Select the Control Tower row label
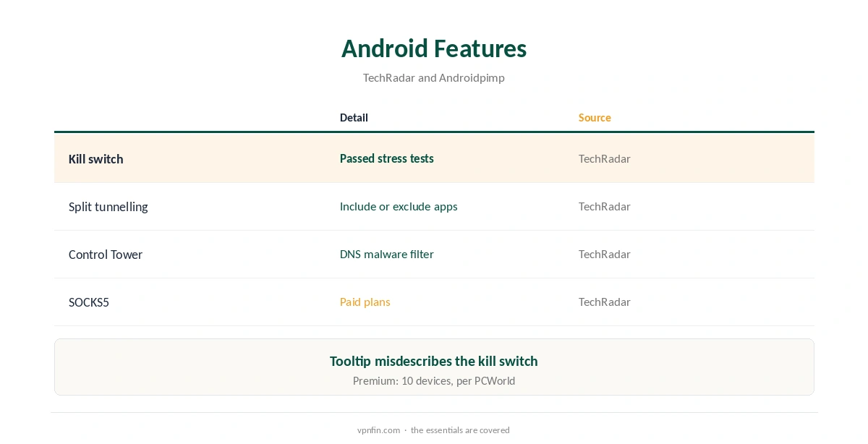 point(106,255)
